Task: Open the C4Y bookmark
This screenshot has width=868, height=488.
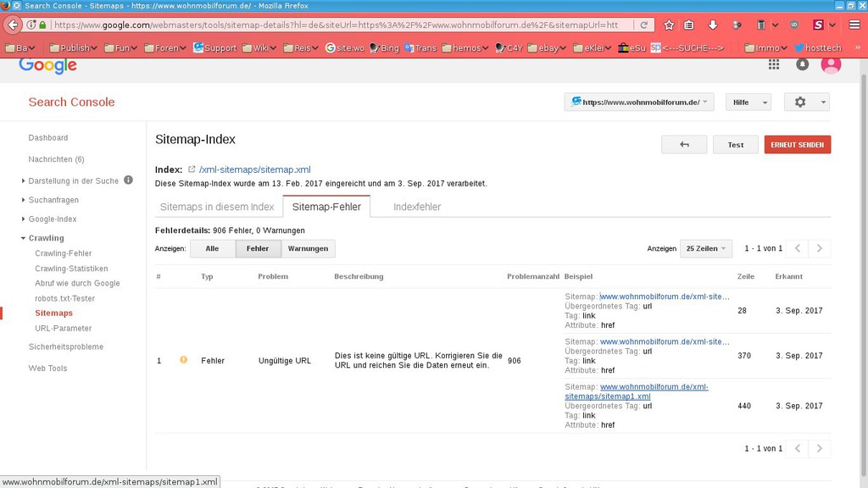Action: tap(509, 48)
